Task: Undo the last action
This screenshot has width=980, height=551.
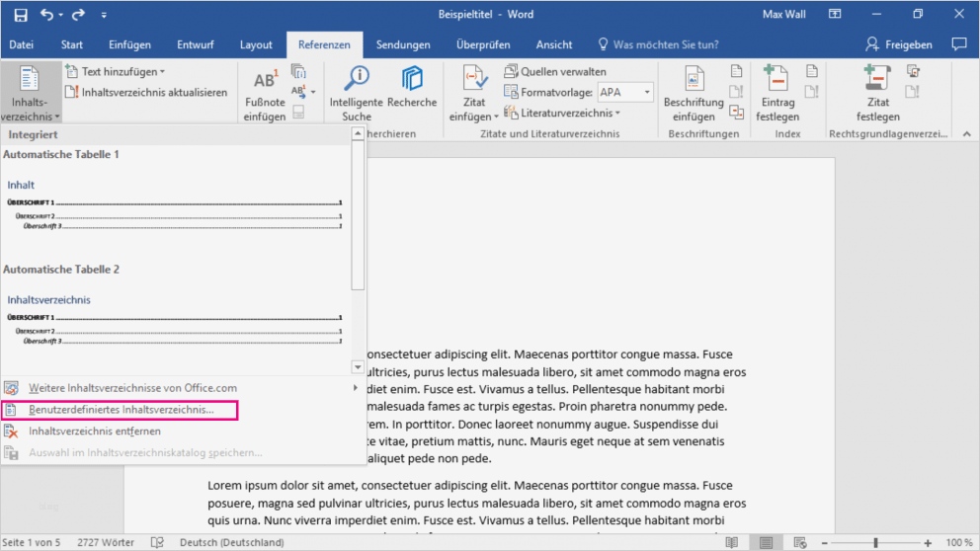Action: (x=46, y=15)
